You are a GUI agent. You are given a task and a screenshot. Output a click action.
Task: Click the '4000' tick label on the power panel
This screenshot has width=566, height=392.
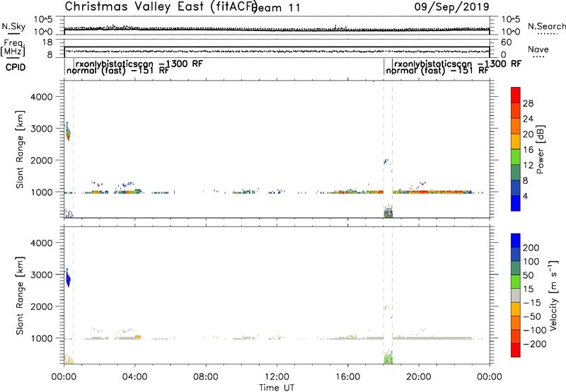pyautogui.click(x=41, y=97)
